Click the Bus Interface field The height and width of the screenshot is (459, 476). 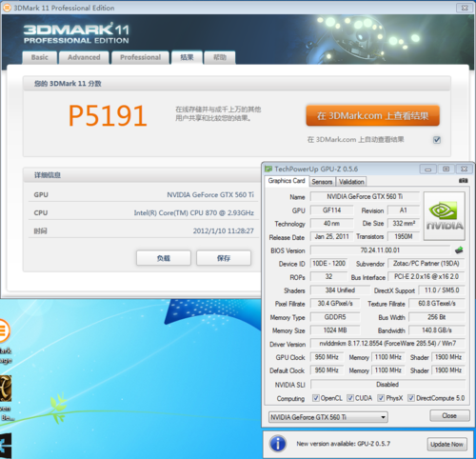[426, 277]
